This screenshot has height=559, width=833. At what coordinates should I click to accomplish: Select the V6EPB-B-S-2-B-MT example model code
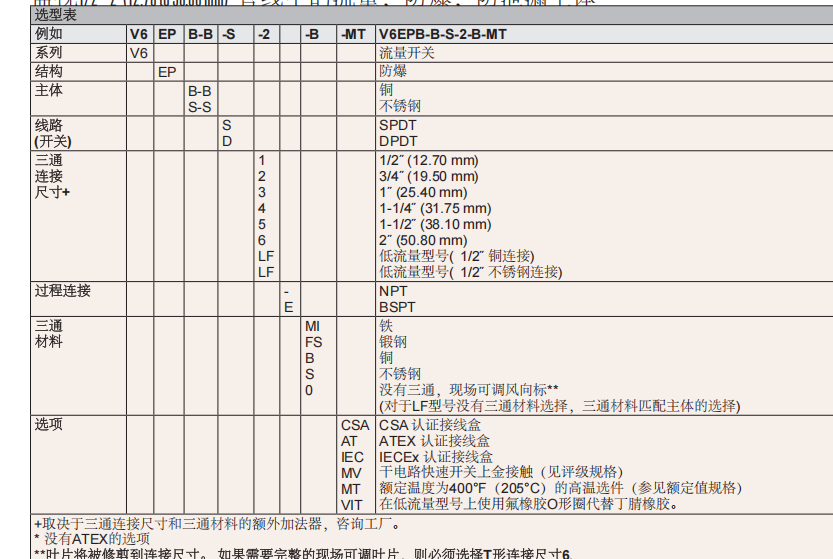coord(442,34)
